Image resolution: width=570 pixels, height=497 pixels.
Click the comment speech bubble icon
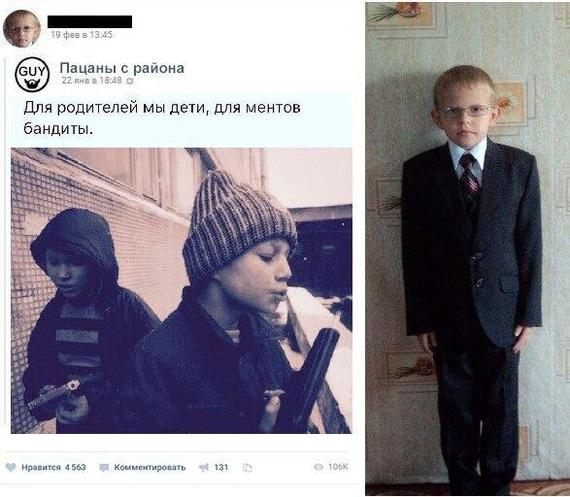coord(104,468)
